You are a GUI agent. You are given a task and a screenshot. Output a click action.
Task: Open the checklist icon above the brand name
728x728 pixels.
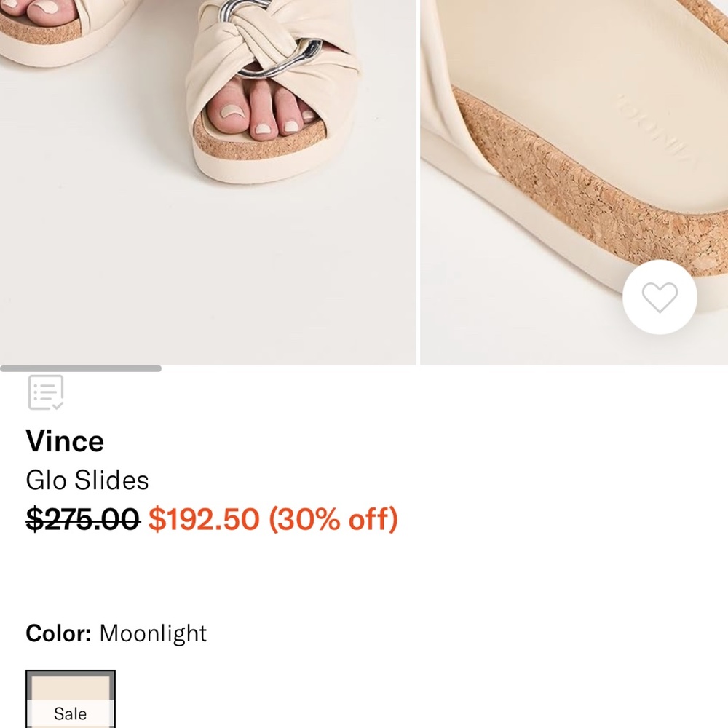click(45, 392)
